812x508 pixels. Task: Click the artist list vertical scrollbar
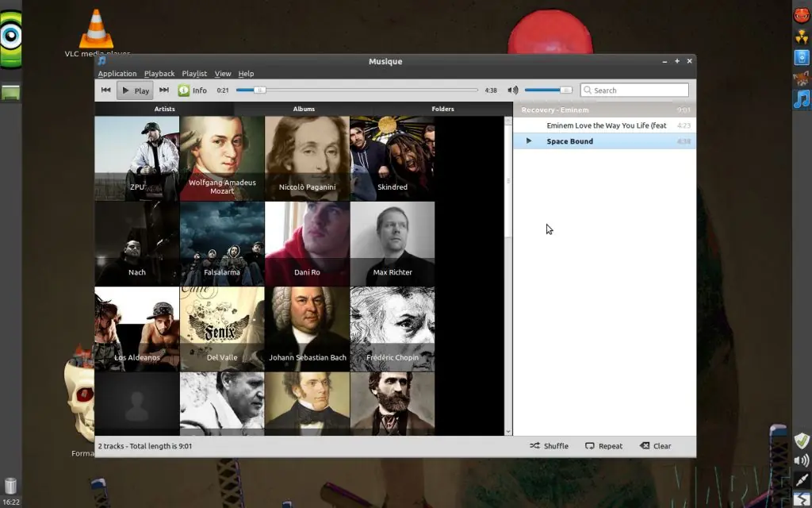(508, 182)
